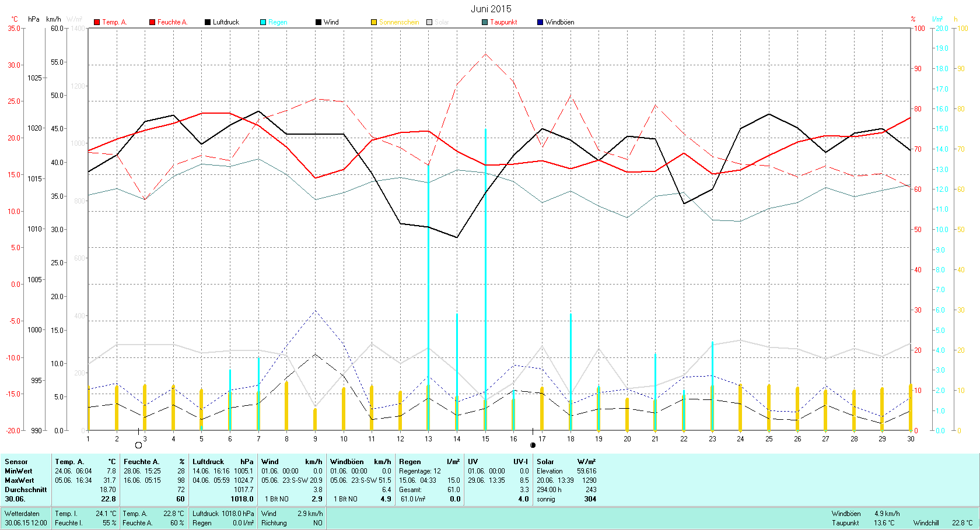The height and width of the screenshot is (530, 980).
Task: Click the MaxWert row label
Action: pyautogui.click(x=19, y=480)
